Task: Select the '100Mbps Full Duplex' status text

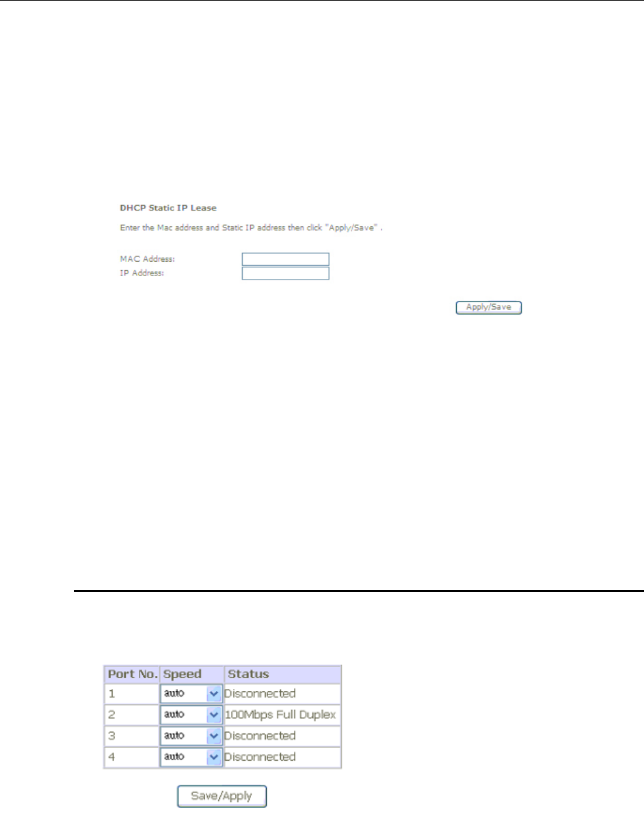Action: click(280, 715)
